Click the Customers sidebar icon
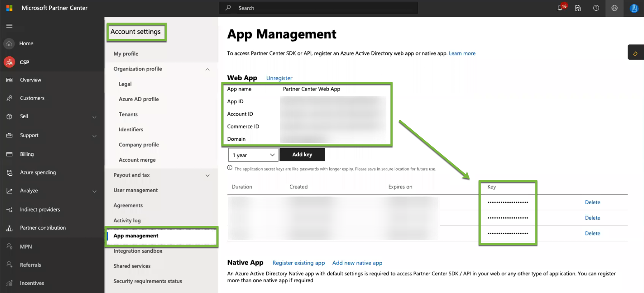This screenshot has width=644, height=293. click(9, 98)
